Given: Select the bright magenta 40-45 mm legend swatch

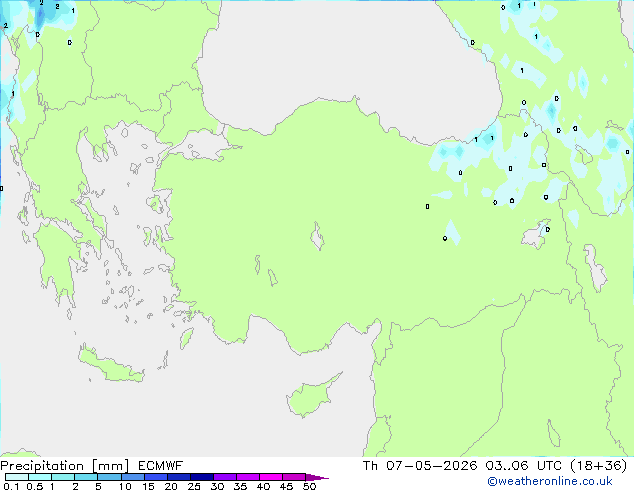Looking at the screenshot, I should (271, 477).
